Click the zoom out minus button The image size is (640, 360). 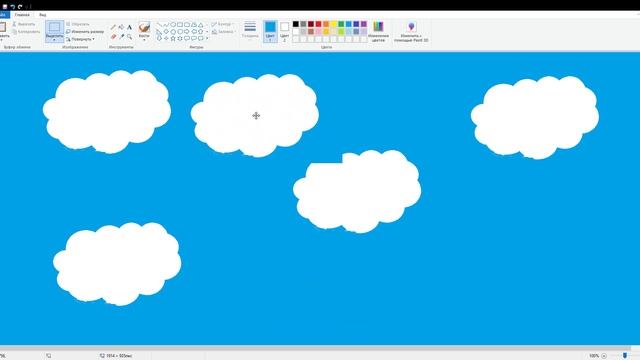604,356
